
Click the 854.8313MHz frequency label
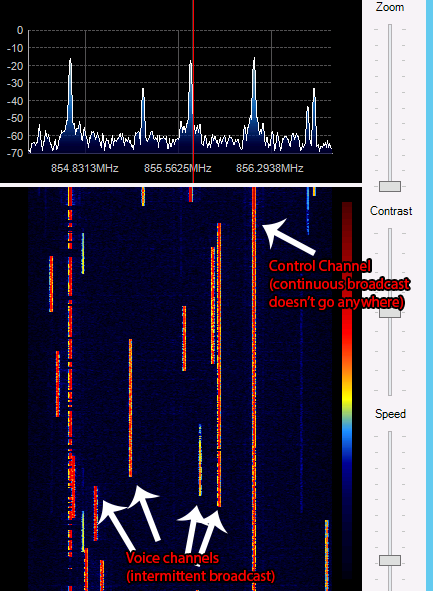(x=85, y=168)
